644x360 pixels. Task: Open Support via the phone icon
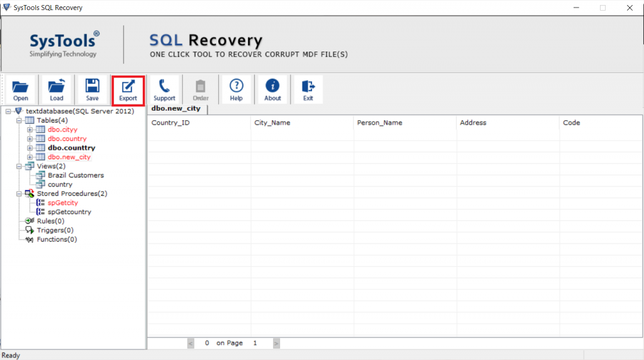tap(164, 86)
